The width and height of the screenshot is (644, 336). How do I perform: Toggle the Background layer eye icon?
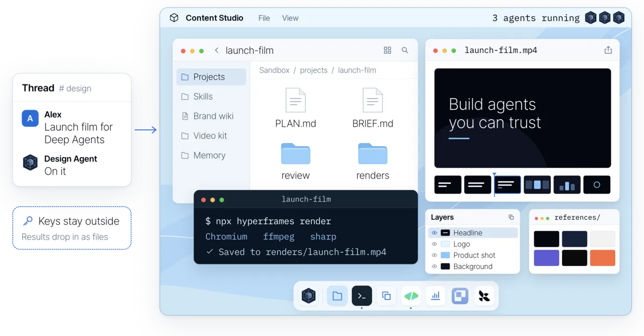point(434,266)
